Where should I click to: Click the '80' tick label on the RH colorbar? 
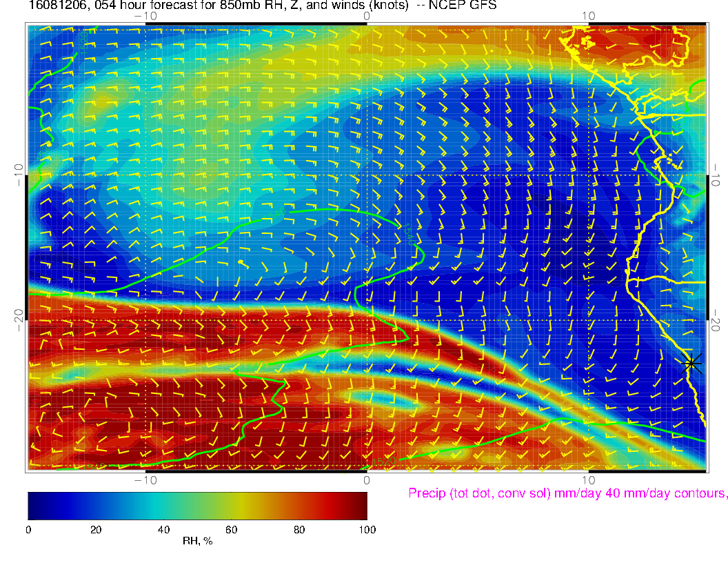click(299, 530)
